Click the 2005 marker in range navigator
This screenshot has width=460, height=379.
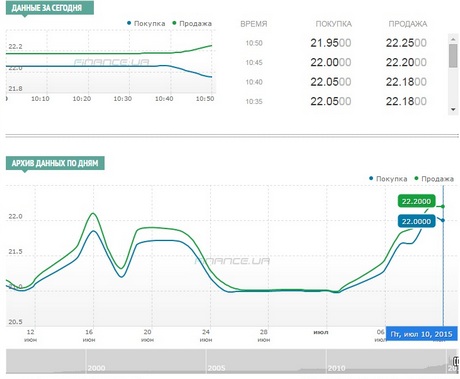click(x=216, y=368)
